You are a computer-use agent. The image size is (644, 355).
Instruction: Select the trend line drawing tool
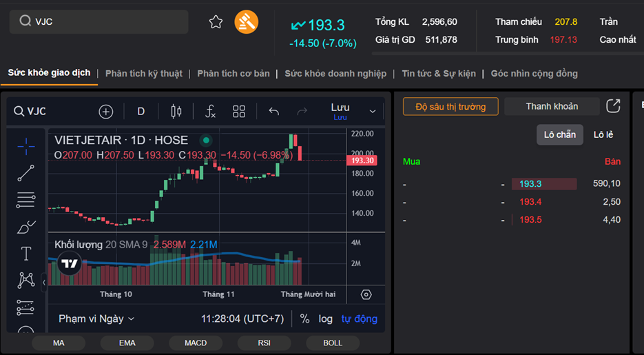click(x=26, y=173)
